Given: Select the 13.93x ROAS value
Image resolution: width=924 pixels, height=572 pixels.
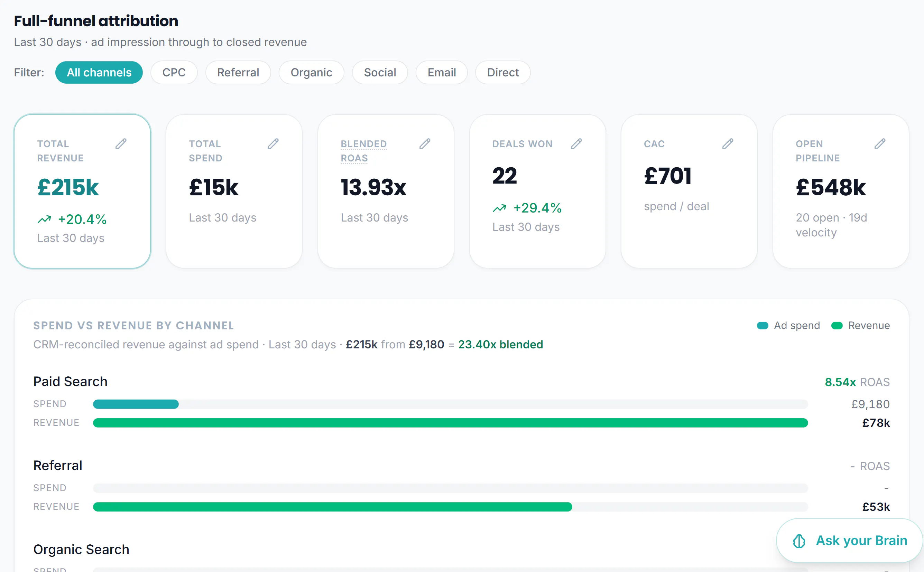Looking at the screenshot, I should pyautogui.click(x=373, y=187).
